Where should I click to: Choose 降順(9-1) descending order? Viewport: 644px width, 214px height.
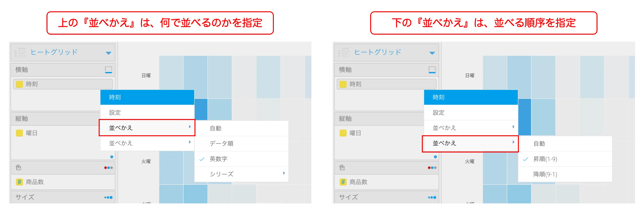pos(545,174)
